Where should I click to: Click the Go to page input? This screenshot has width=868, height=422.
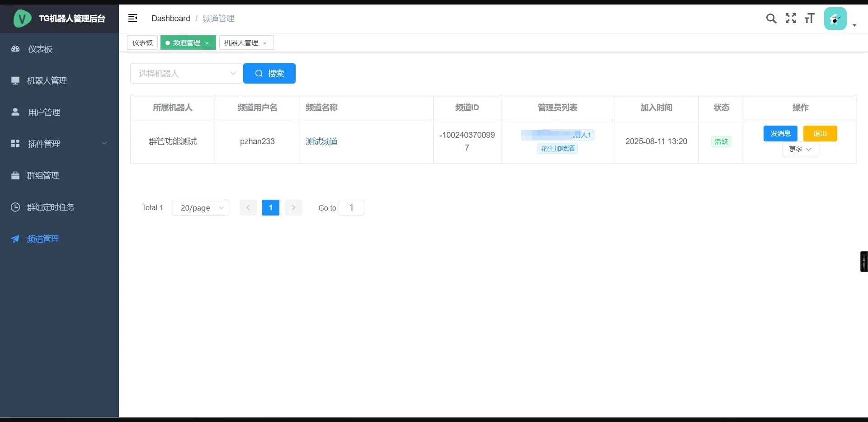(351, 208)
